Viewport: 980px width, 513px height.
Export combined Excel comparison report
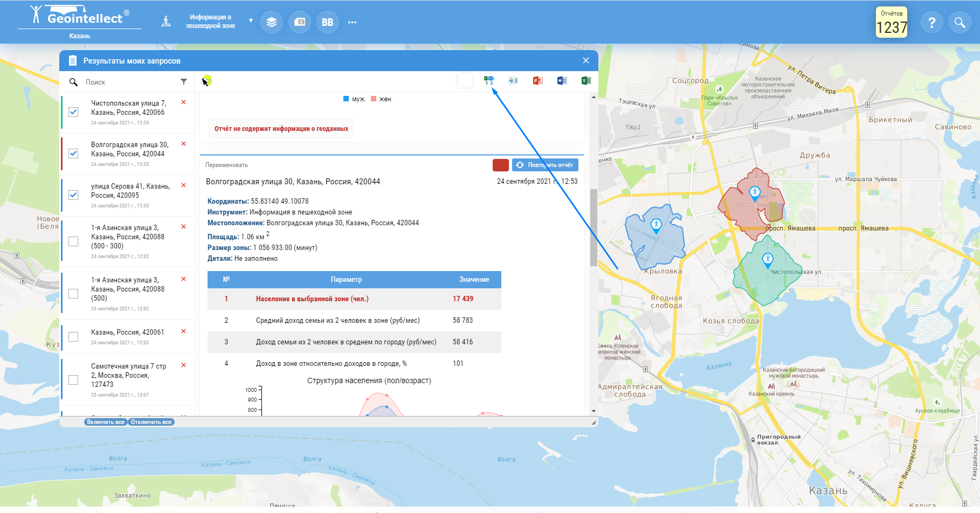489,81
